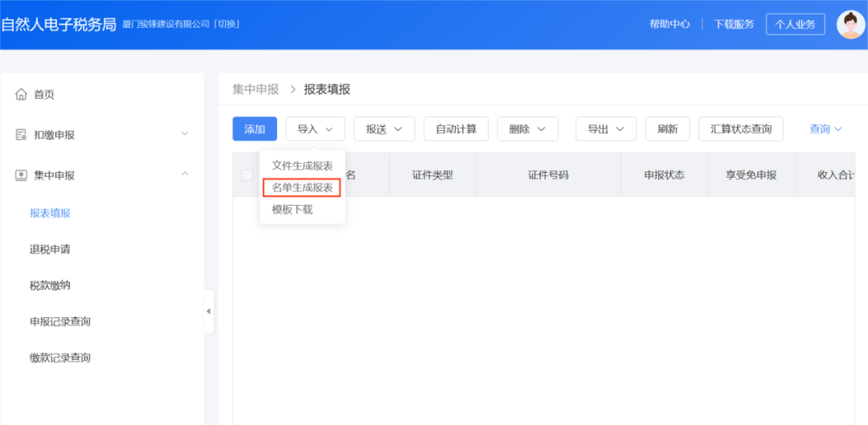Open 退税申请 in the sidebar

[x=50, y=249]
